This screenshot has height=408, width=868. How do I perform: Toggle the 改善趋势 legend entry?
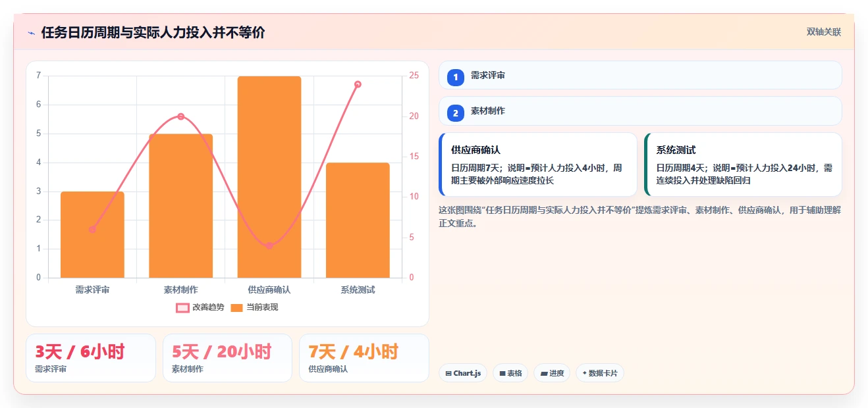pos(200,307)
